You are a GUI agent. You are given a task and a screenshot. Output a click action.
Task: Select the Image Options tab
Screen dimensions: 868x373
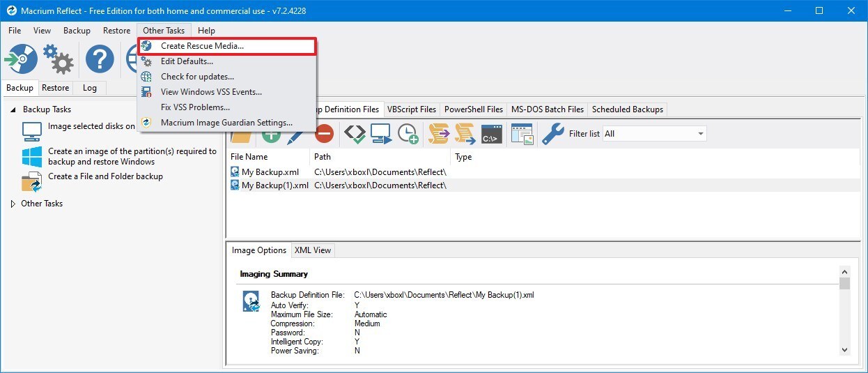[259, 250]
